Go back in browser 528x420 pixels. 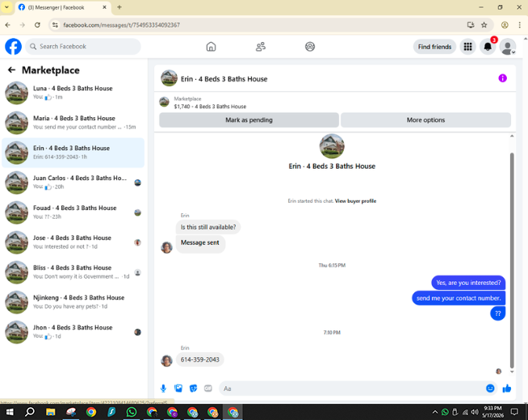[8, 25]
